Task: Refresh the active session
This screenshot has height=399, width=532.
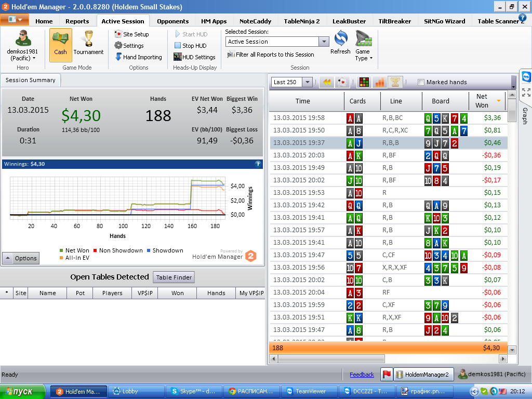Action: (341, 42)
